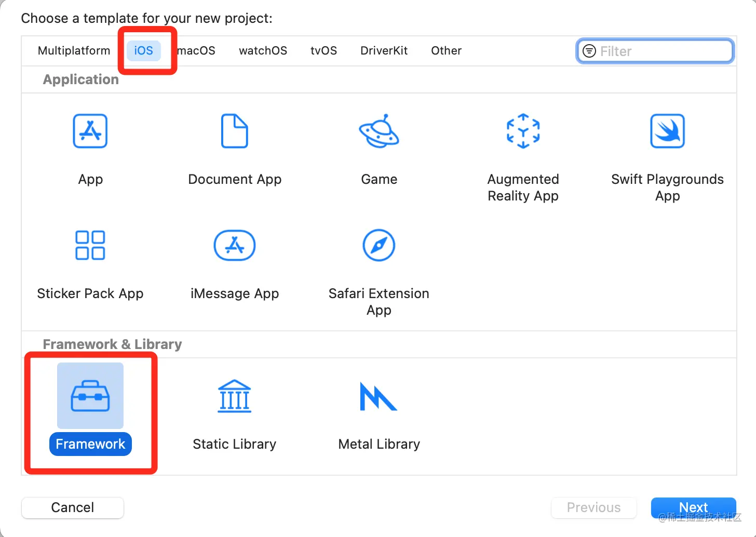The image size is (756, 537).
Task: Click the 'Swift Playgrounds App' label
Action: (x=668, y=187)
